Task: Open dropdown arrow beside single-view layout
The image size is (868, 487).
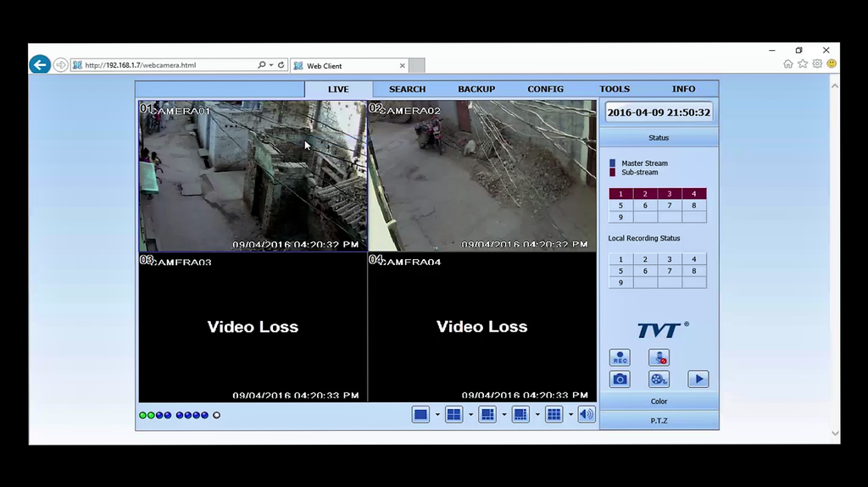Action: click(x=437, y=415)
